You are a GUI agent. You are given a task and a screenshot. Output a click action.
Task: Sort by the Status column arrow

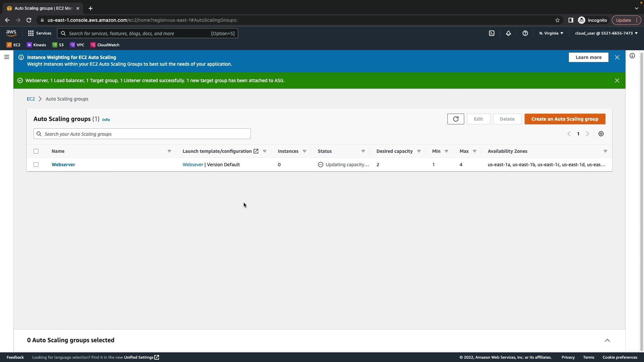click(363, 151)
